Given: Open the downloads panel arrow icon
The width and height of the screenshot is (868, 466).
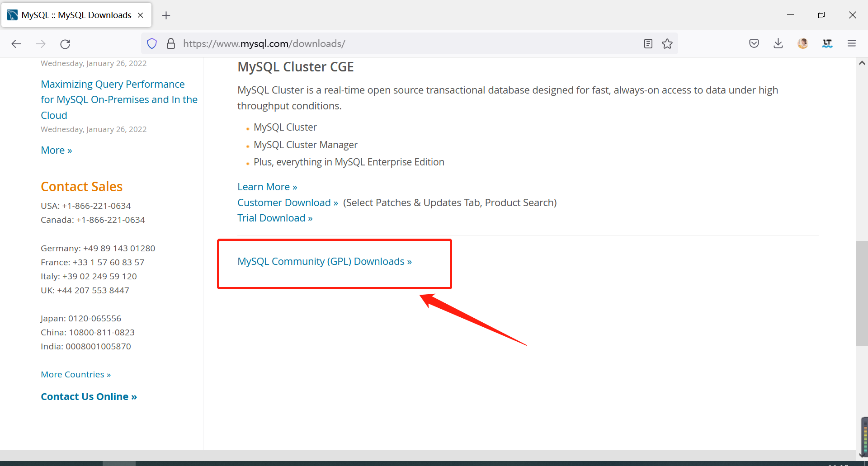Looking at the screenshot, I should [778, 44].
